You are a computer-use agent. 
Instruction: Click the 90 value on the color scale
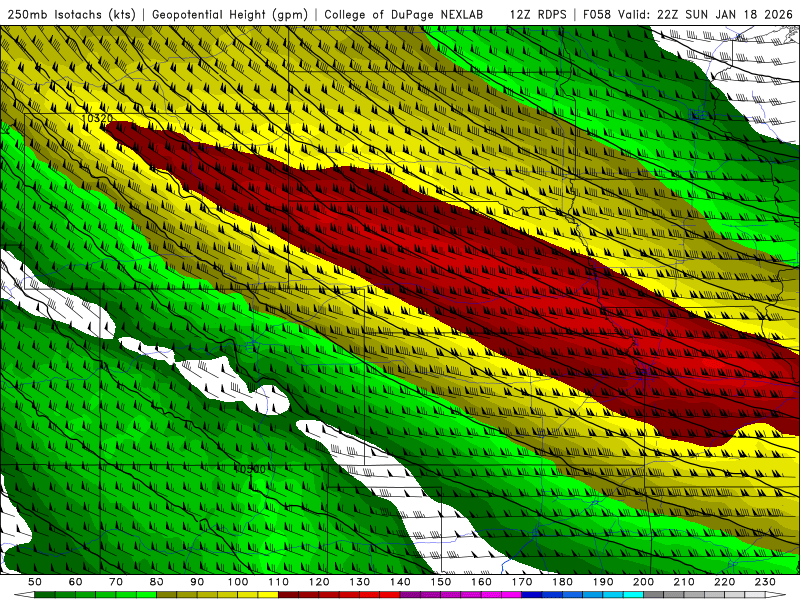point(197,582)
